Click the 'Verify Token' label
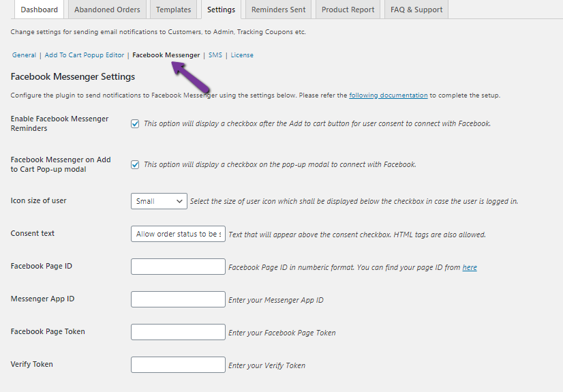The image size is (563, 392). 31,364
